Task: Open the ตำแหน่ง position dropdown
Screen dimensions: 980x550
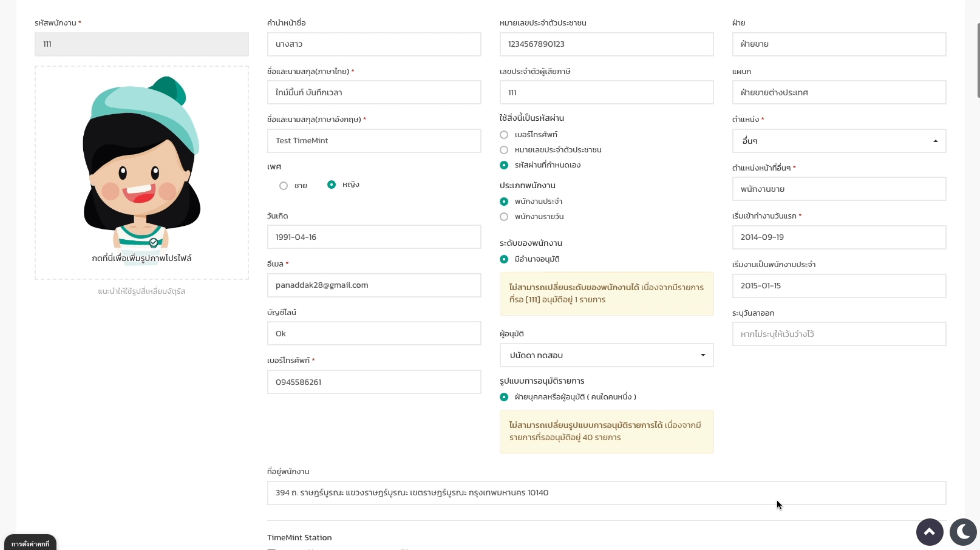Action: tap(839, 141)
